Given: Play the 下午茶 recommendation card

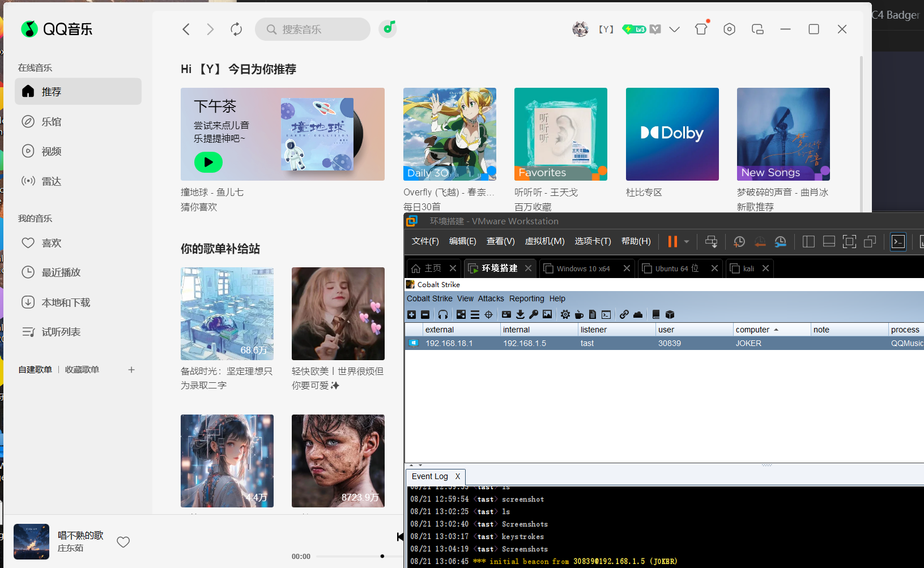Looking at the screenshot, I should coord(208,163).
